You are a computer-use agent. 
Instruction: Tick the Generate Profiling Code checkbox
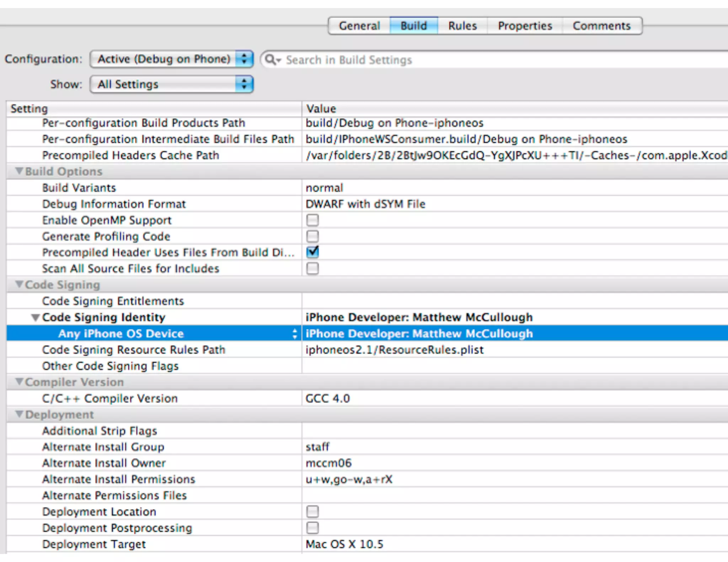[x=312, y=236]
